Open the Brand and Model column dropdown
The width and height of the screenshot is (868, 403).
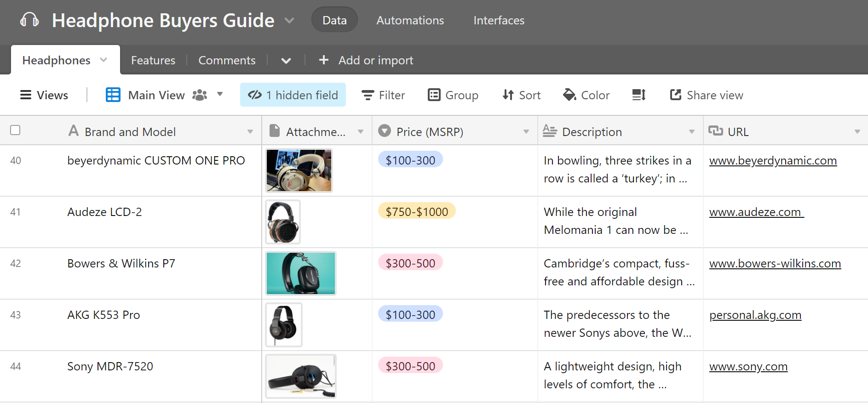(250, 131)
